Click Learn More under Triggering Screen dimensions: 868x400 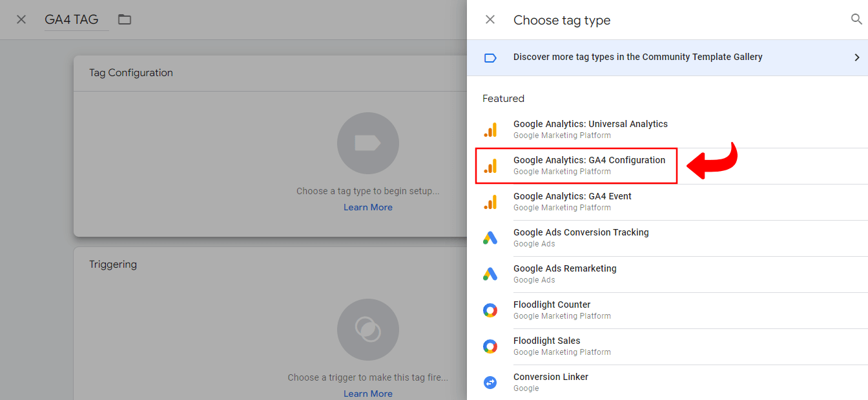click(367, 394)
